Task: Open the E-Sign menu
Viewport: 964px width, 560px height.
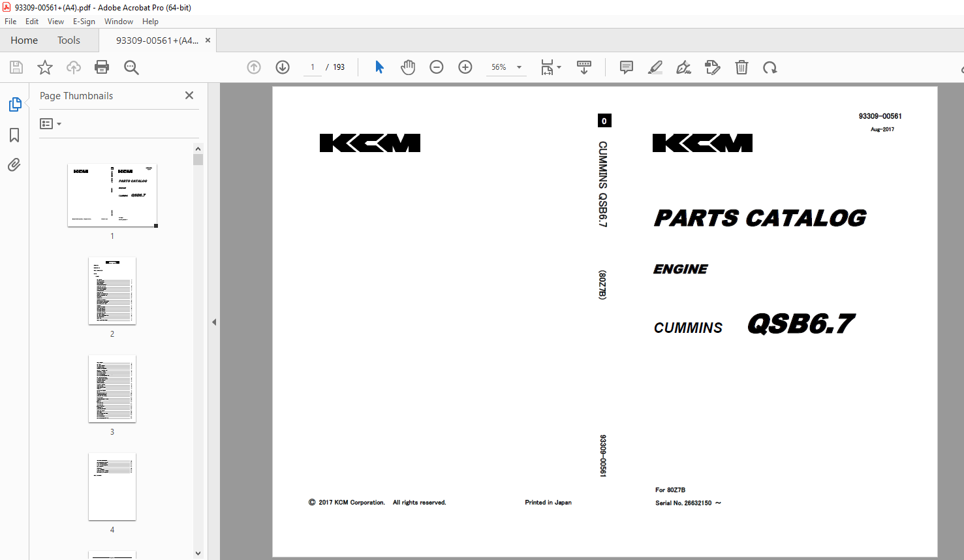Action: tap(84, 22)
